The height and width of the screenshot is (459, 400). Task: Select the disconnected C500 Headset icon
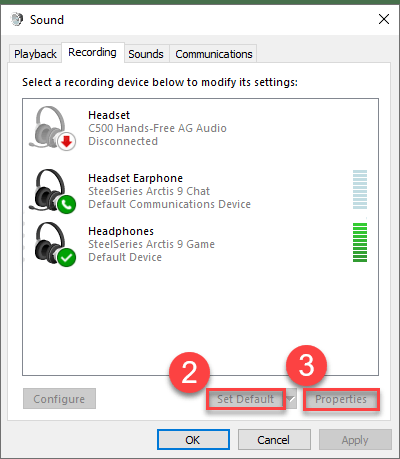pyautogui.click(x=52, y=128)
